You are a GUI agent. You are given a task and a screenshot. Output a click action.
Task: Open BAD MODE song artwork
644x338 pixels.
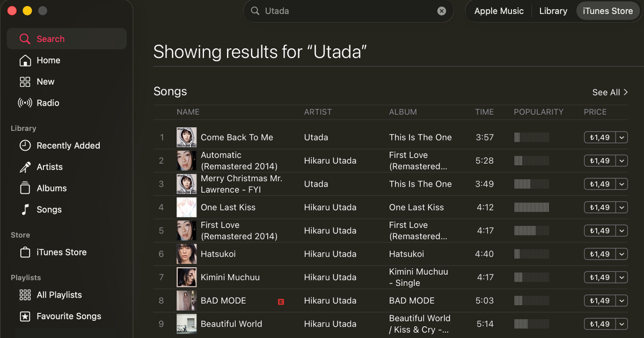point(187,300)
